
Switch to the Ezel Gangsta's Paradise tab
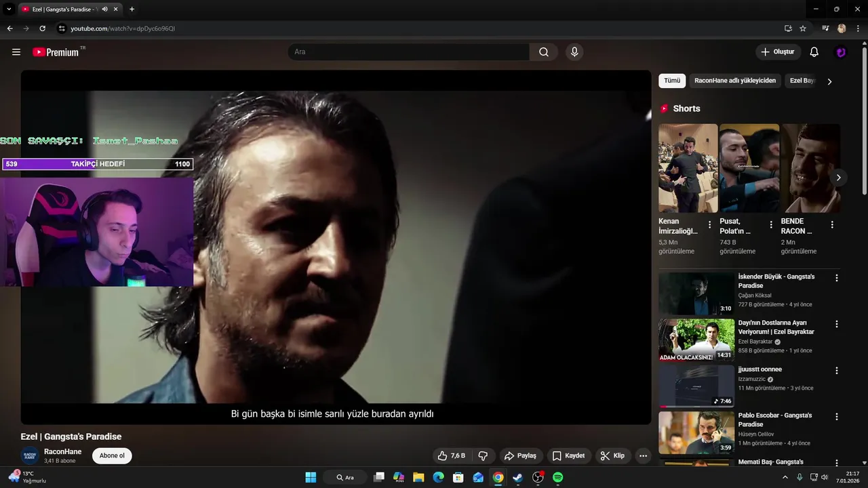pos(66,9)
